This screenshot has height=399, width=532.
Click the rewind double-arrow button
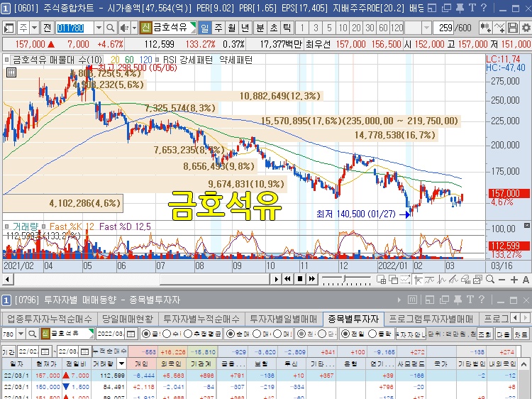[x=287, y=279]
